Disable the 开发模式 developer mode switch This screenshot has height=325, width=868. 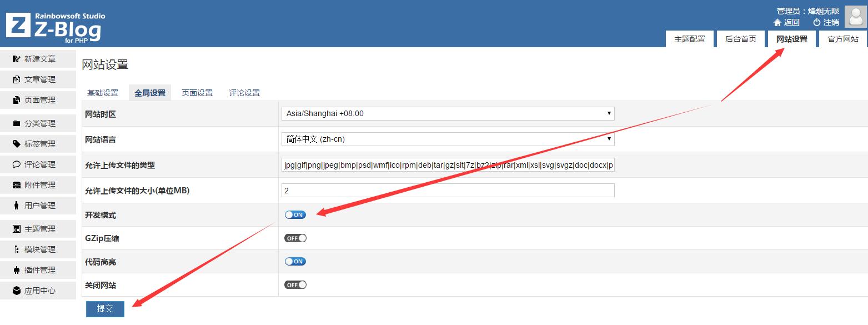pyautogui.click(x=295, y=215)
